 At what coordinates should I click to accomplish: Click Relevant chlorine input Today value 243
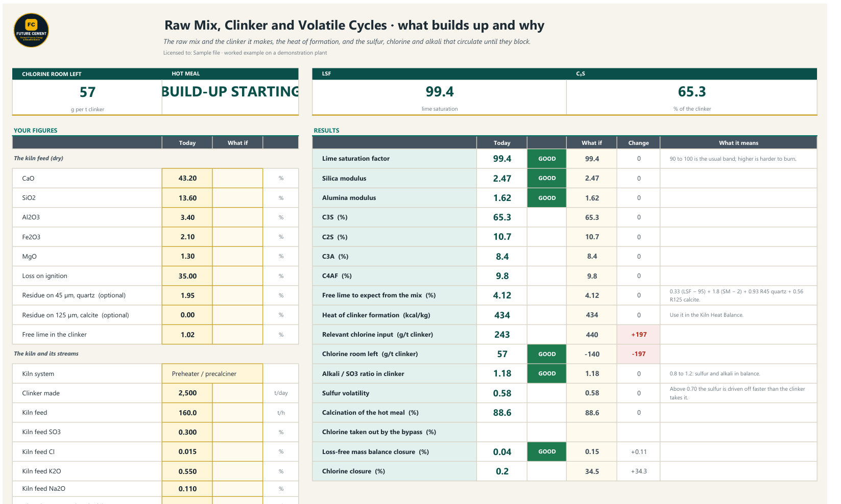[501, 335]
